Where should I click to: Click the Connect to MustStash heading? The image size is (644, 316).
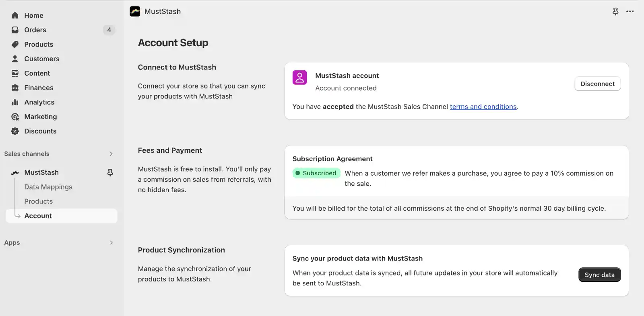click(177, 67)
